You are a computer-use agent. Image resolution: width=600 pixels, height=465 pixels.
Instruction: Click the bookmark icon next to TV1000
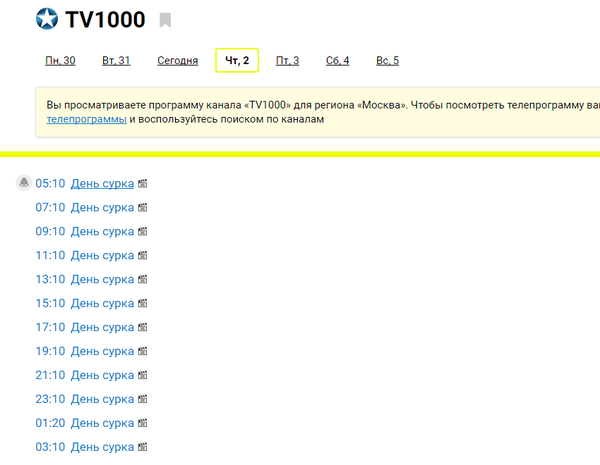tap(165, 20)
